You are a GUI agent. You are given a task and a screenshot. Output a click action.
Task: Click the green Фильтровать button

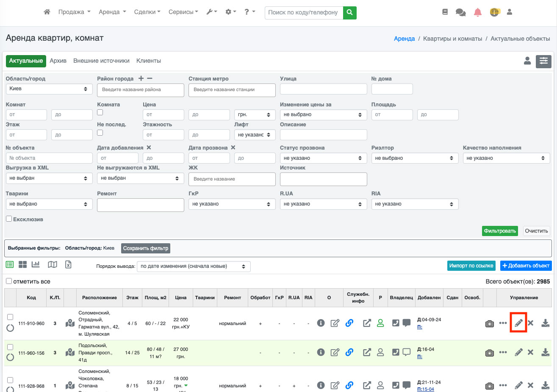[500, 231]
